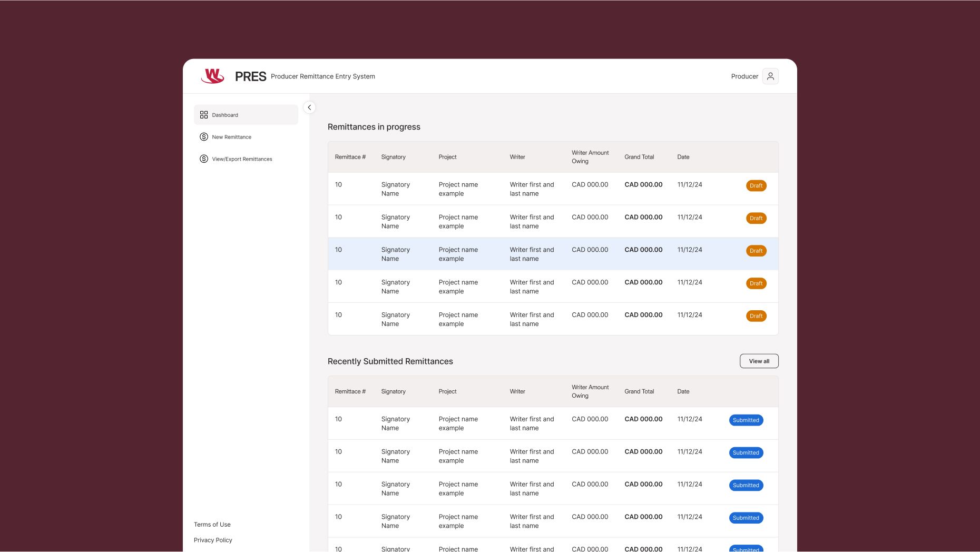Screen dimensions: 980x552
Task: Click 'Remittace #' header in progress table
Action: (350, 157)
